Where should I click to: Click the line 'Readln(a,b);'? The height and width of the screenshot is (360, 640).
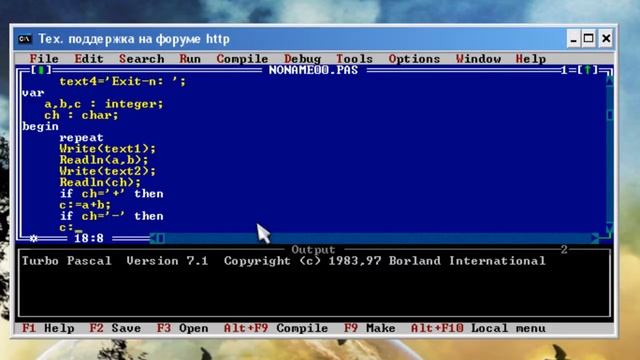104,160
